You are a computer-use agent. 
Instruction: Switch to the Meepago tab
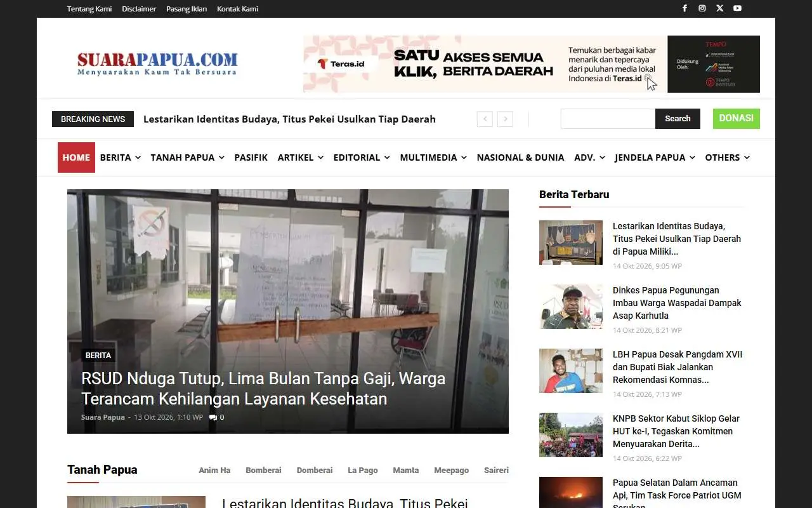452,471
